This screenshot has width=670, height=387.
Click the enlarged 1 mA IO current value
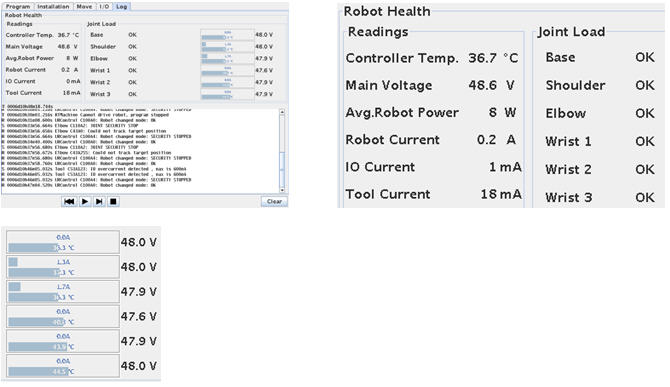point(505,167)
